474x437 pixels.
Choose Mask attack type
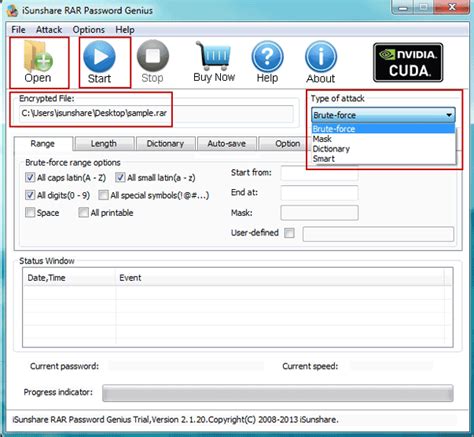point(383,139)
